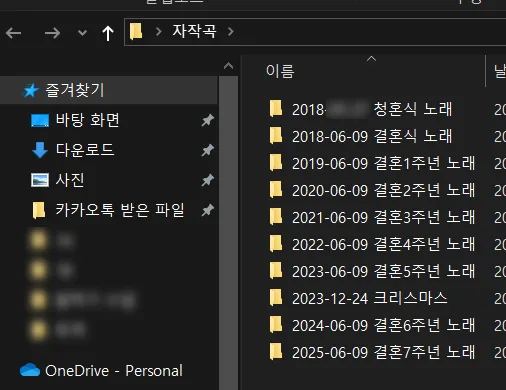The image size is (506, 390).
Task: Go back with the left arrow button
Action: pos(14,33)
